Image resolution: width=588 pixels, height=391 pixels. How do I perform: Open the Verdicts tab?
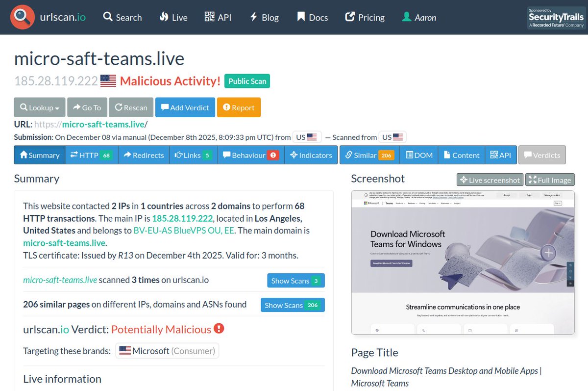(x=542, y=155)
